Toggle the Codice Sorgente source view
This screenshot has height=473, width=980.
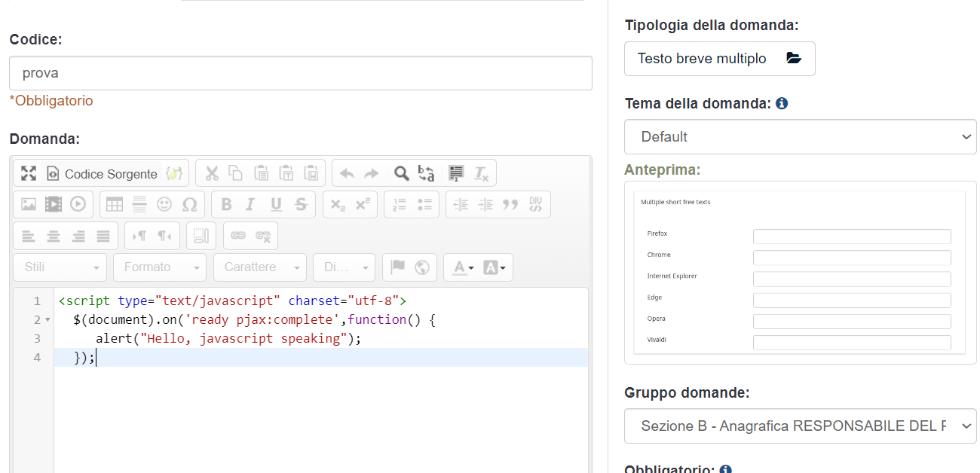[102, 173]
